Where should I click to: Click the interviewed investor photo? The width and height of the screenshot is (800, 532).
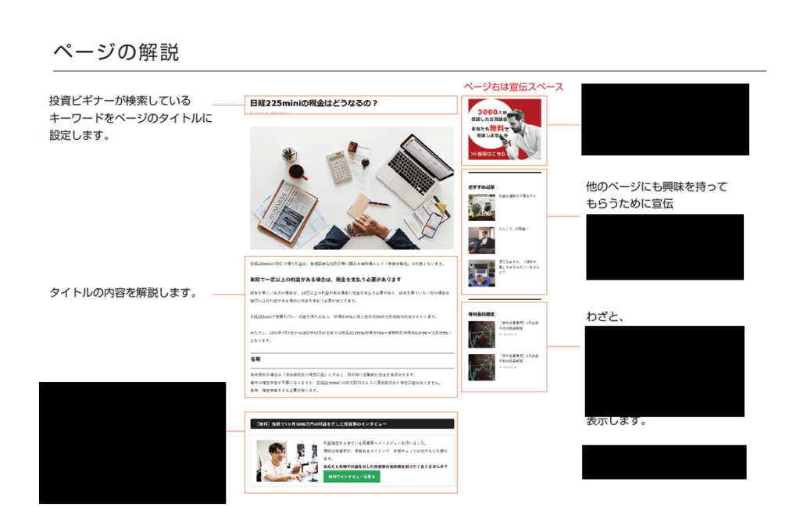(281, 462)
